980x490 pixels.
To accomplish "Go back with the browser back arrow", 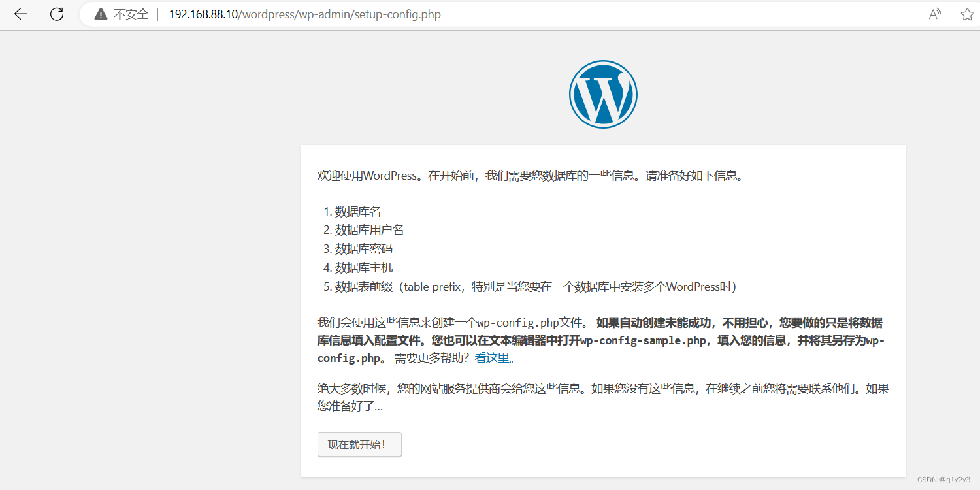I will point(21,14).
